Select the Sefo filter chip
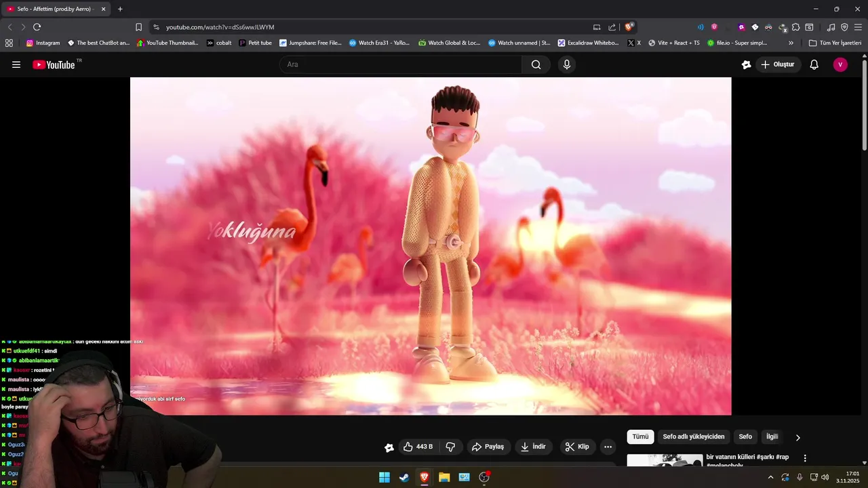Screen dimensions: 868x488 tap(745, 437)
